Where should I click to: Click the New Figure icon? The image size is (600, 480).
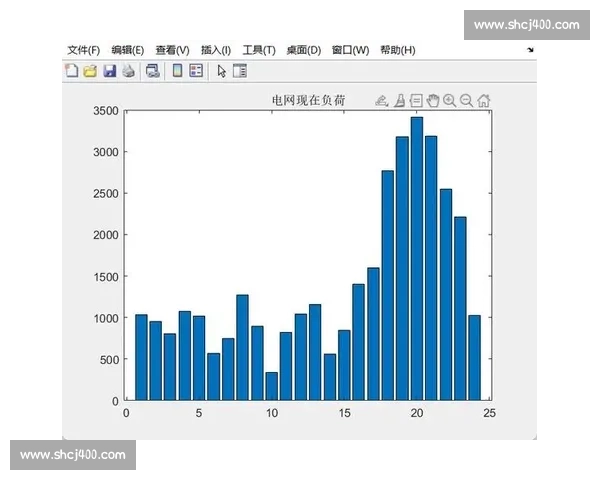pos(72,71)
